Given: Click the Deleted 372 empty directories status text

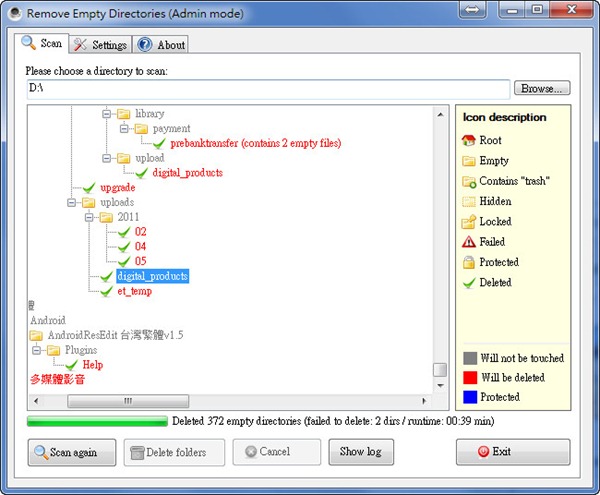Looking at the screenshot, I should coord(333,421).
